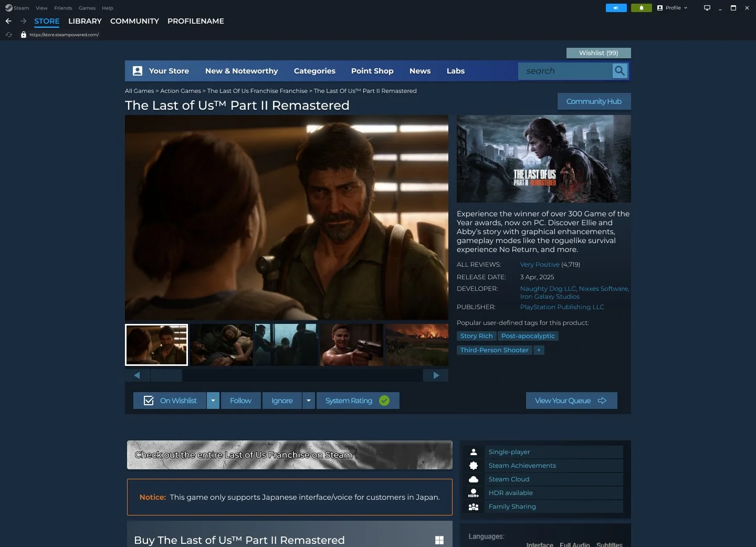Expand more tags with the plus button
The image size is (756, 547).
(x=539, y=350)
